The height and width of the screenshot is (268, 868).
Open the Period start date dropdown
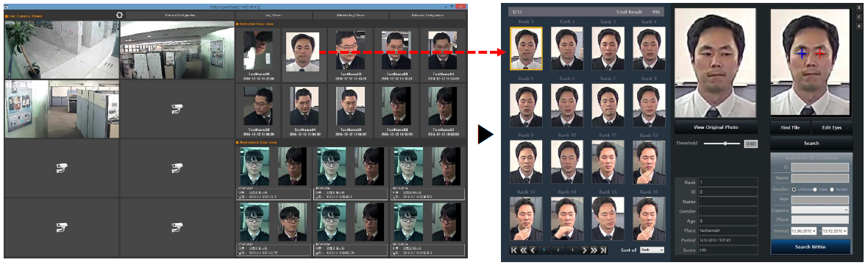(x=804, y=230)
